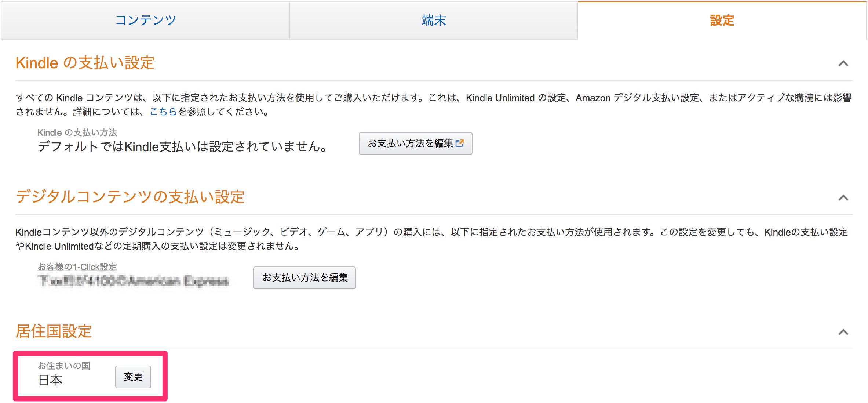
Task: Select the 設定 tab
Action: point(722,21)
